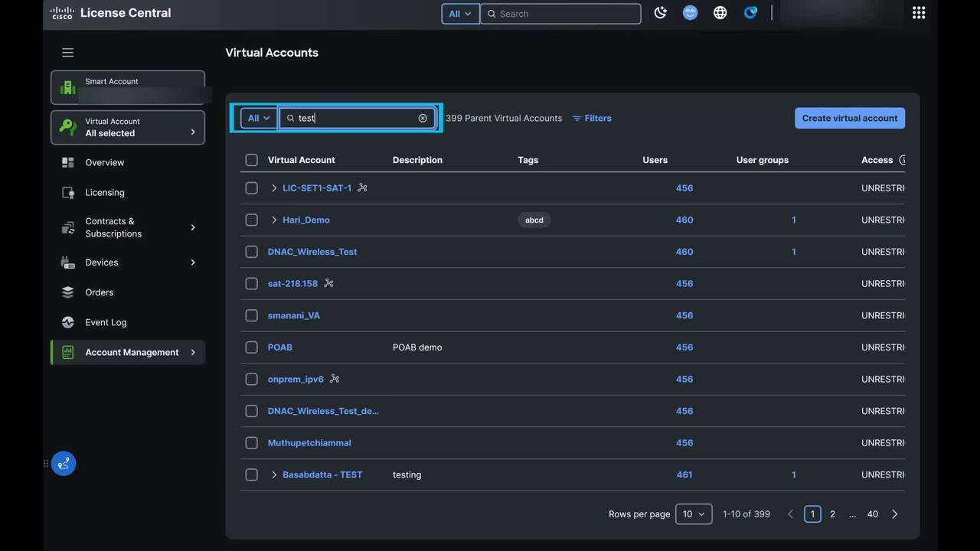Clear the 'test' search text
The height and width of the screenshot is (551, 980).
click(423, 118)
